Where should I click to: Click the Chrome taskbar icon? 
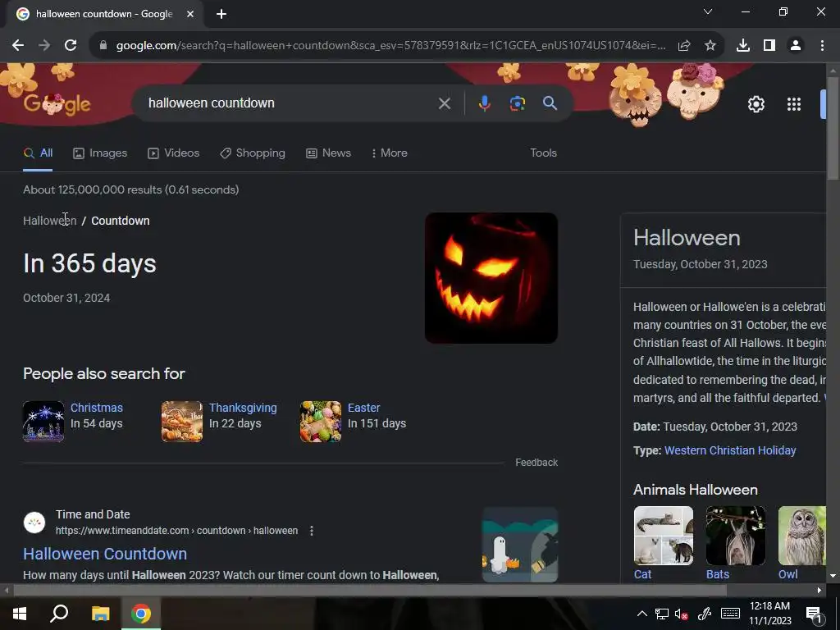[141, 614]
